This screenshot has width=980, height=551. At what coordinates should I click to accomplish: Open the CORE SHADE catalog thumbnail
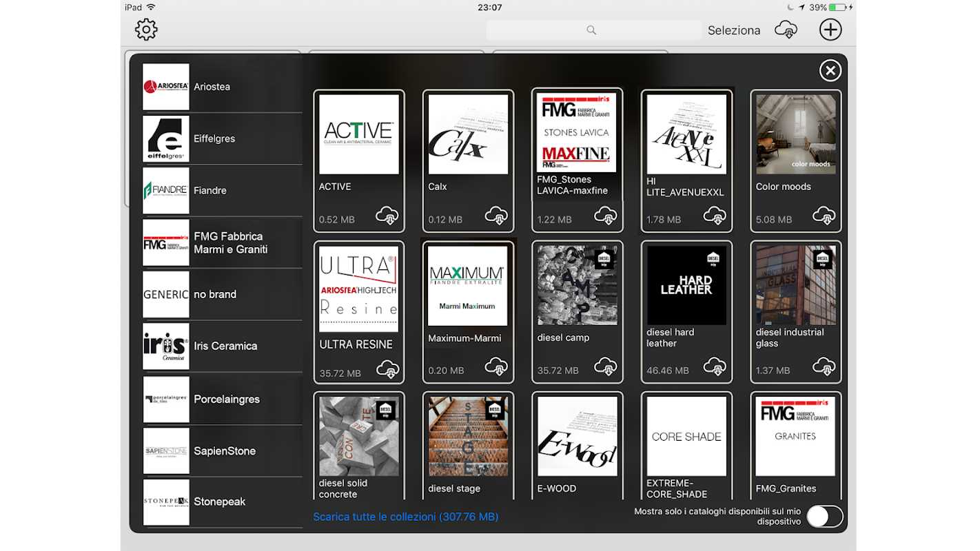[x=686, y=437]
